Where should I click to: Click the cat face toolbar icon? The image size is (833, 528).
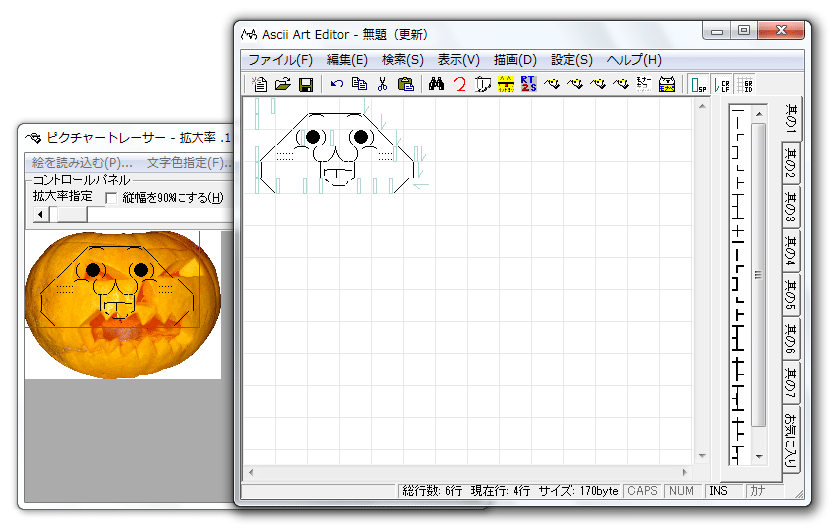click(667, 84)
